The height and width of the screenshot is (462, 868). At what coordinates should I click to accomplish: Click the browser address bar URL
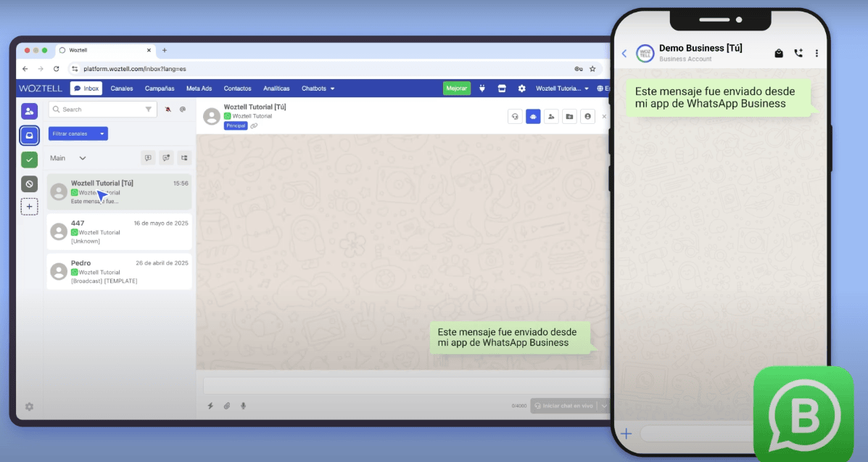pyautogui.click(x=135, y=69)
